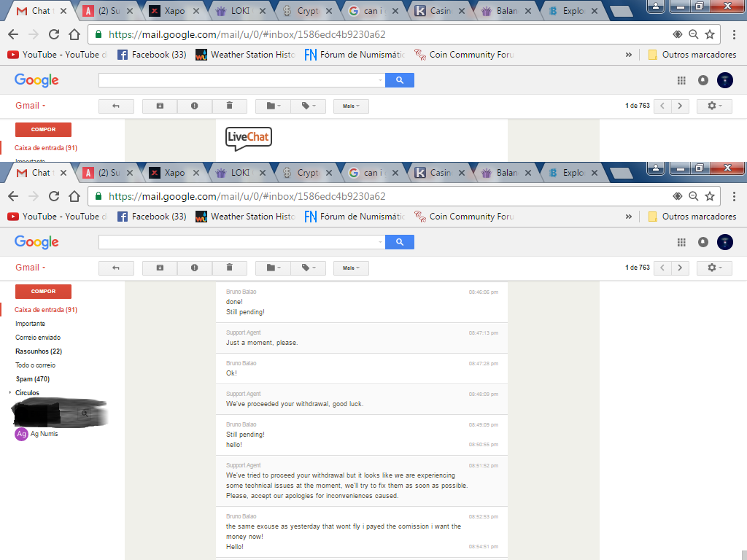Reload the page in the lower browser window
747x560 pixels.
point(54,196)
